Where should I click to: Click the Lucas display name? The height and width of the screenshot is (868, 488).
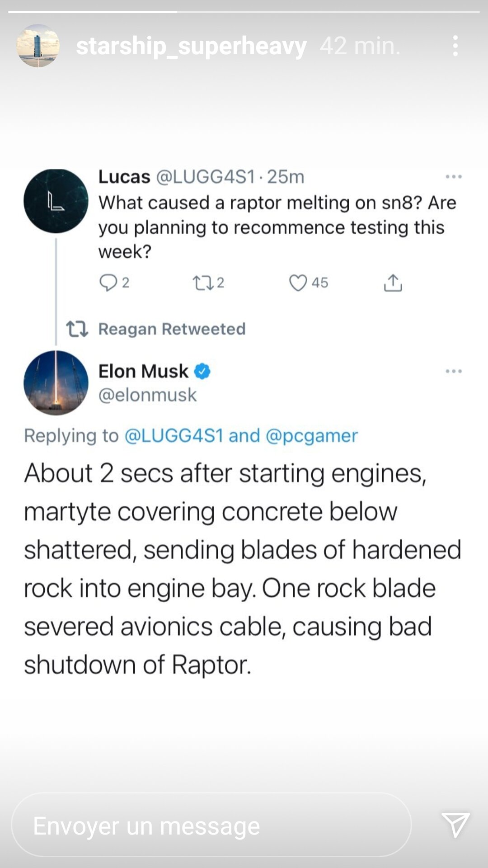tap(124, 177)
